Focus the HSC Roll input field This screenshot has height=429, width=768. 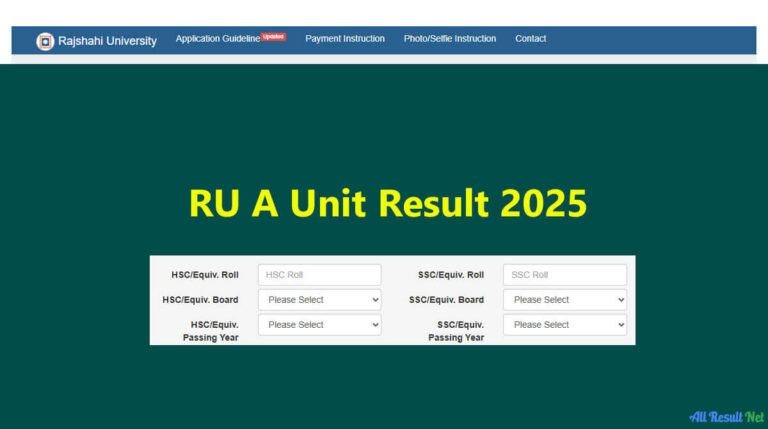[x=319, y=275]
